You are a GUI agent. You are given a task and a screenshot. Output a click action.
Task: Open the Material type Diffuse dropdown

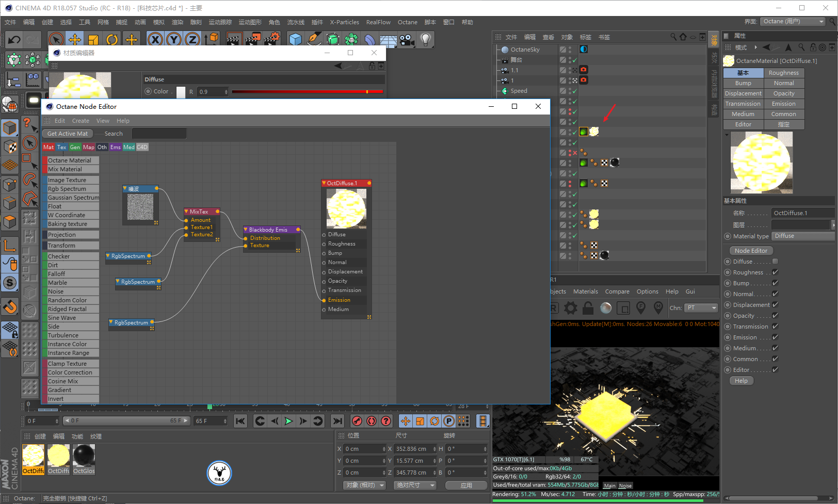point(802,236)
